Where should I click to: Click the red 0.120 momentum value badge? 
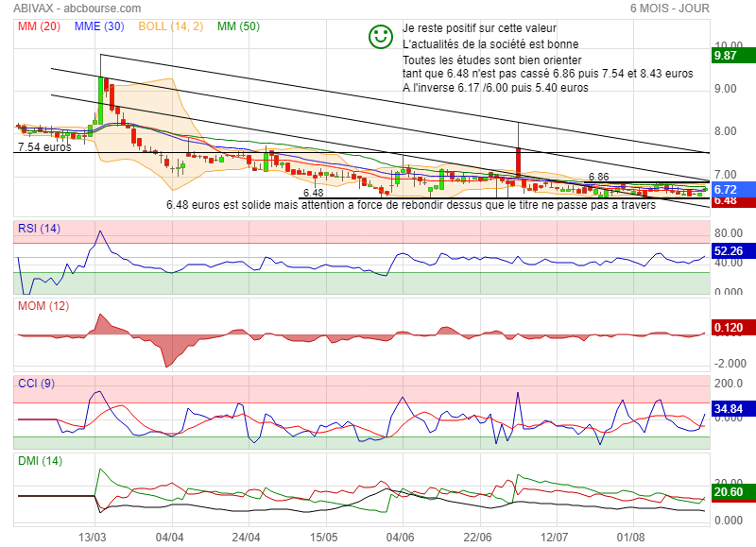click(734, 328)
